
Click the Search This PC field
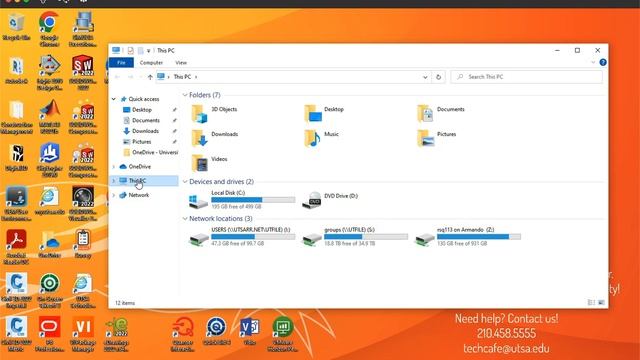[527, 77]
